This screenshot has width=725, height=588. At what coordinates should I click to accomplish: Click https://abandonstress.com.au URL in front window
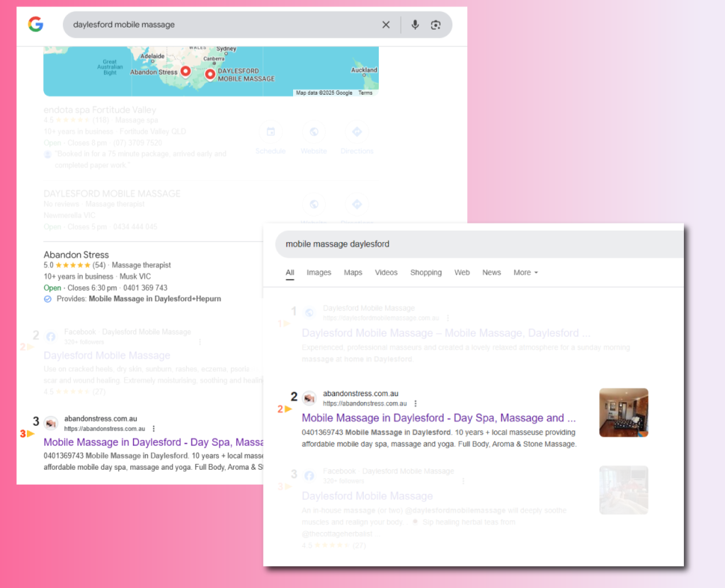coord(365,403)
